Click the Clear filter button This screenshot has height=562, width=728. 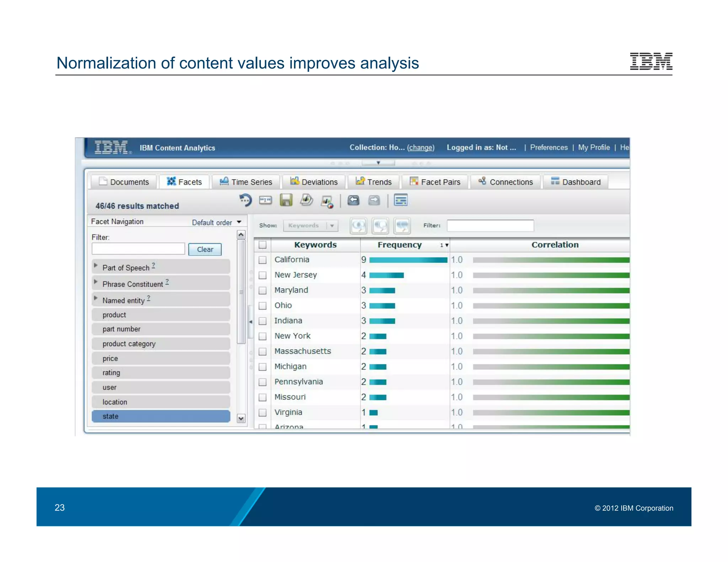tap(205, 249)
